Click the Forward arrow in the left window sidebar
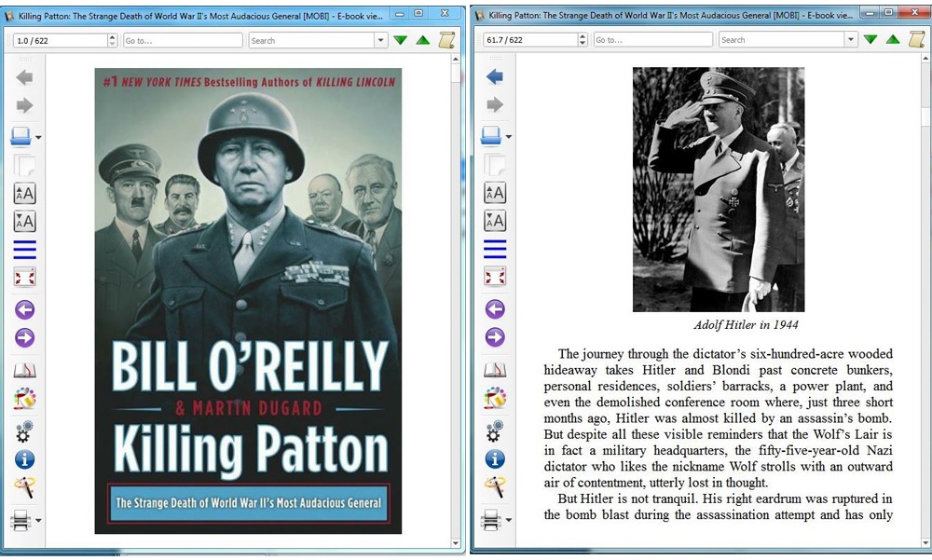 pos(24,106)
